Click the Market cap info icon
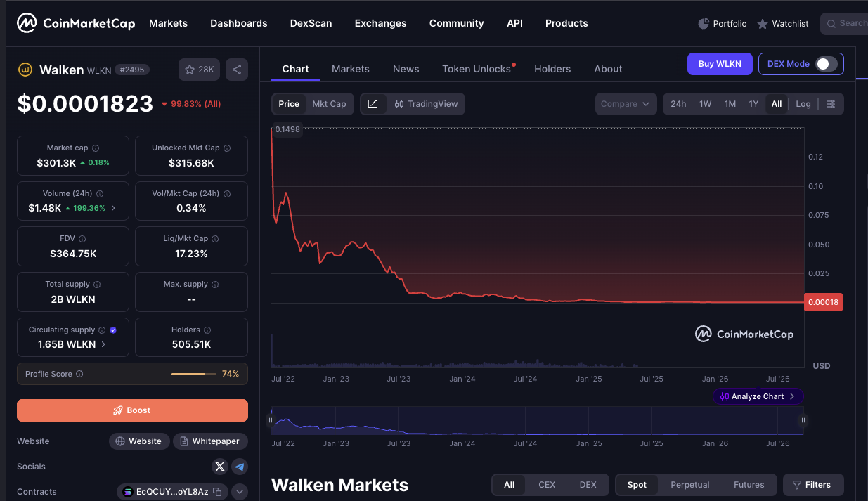Screen dimensions: 868x501 96,148
